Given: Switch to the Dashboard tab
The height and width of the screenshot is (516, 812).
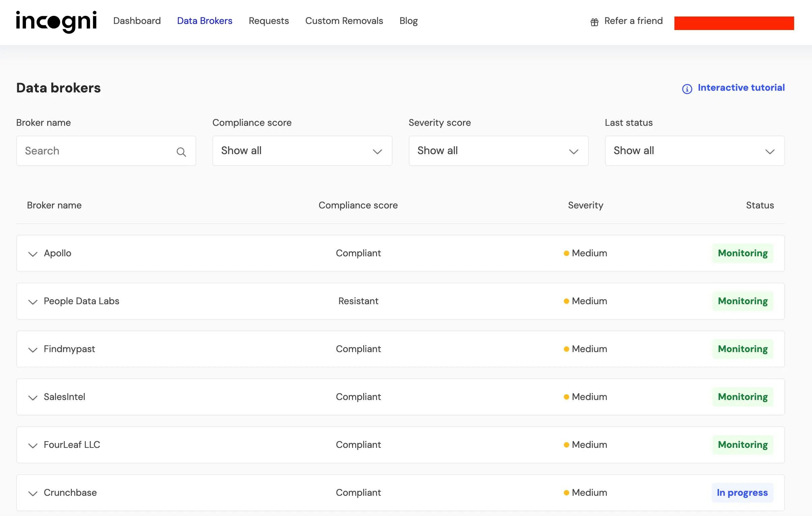Looking at the screenshot, I should click(x=137, y=21).
